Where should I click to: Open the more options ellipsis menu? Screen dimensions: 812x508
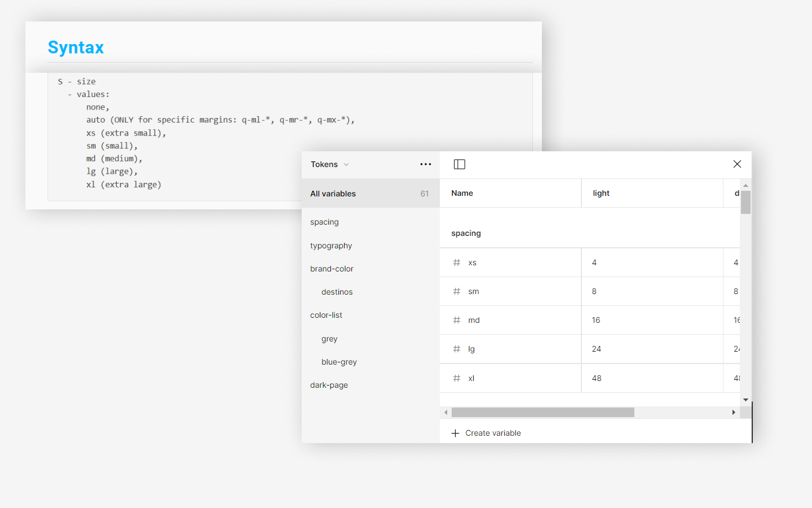pos(426,164)
